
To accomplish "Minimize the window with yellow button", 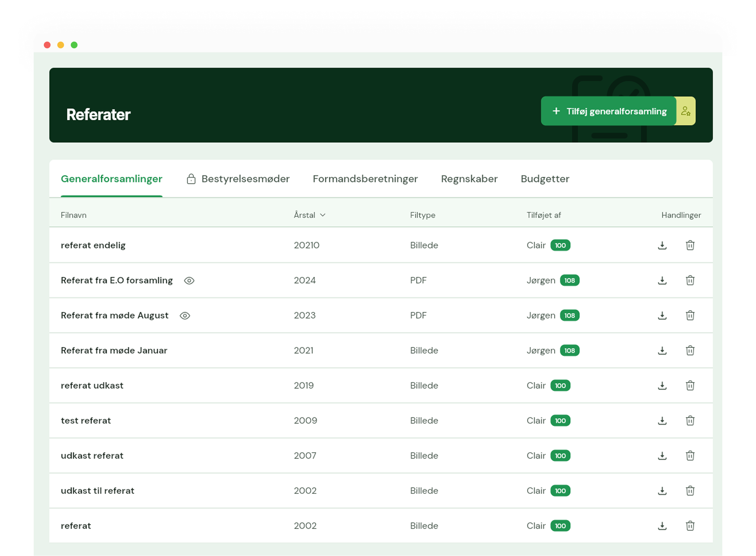I will tap(61, 45).
